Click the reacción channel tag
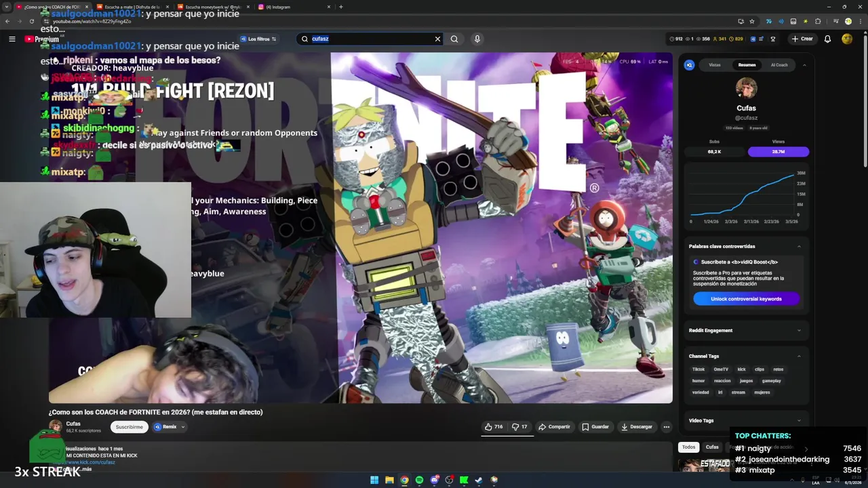The image size is (868, 488). click(x=722, y=381)
